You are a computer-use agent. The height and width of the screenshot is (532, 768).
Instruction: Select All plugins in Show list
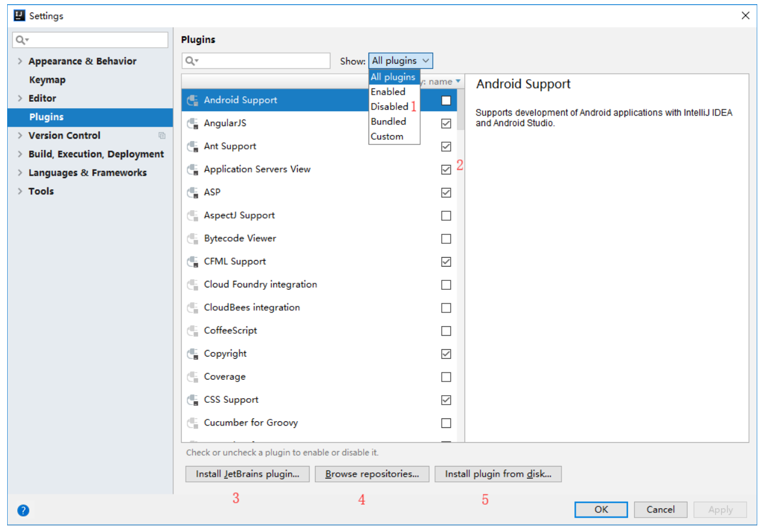coord(394,77)
